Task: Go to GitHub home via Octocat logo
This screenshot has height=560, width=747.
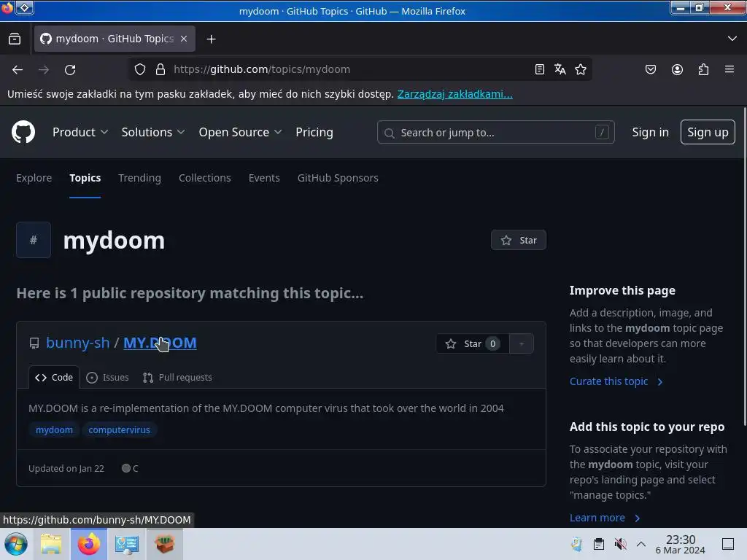Action: pyautogui.click(x=23, y=132)
